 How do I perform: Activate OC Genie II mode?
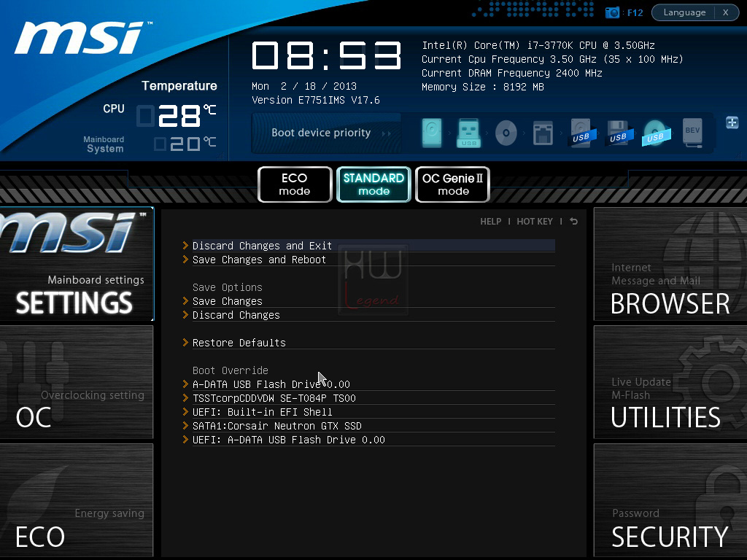(x=452, y=184)
